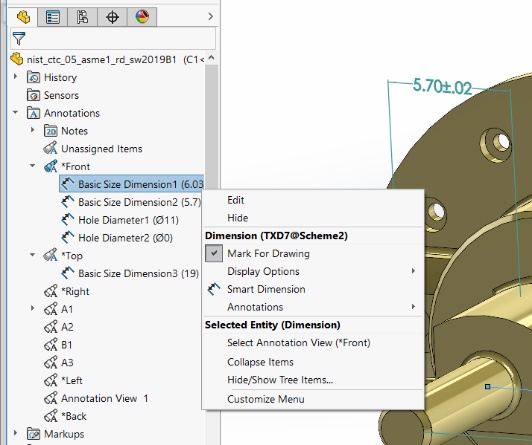Select the *Back tree label
This screenshot has width=532, height=445.
pos(74,416)
